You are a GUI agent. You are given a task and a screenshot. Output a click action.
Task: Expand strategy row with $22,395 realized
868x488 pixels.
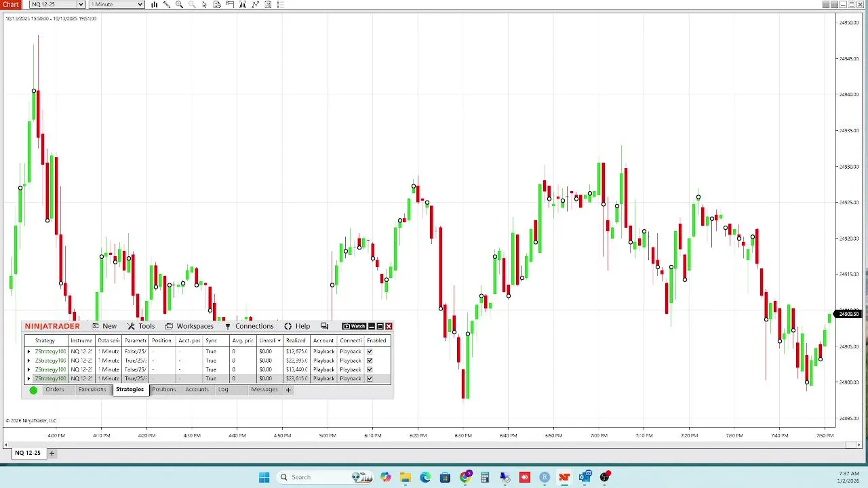(28, 361)
